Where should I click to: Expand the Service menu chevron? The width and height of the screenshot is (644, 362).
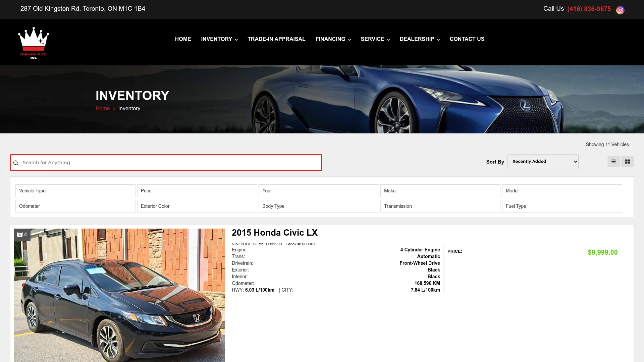click(x=388, y=40)
